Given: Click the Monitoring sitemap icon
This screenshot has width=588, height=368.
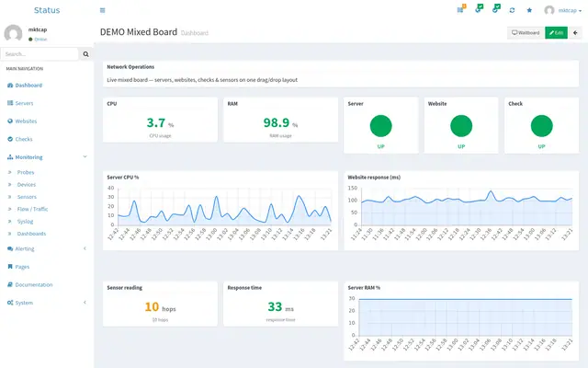Looking at the screenshot, I should click(10, 157).
